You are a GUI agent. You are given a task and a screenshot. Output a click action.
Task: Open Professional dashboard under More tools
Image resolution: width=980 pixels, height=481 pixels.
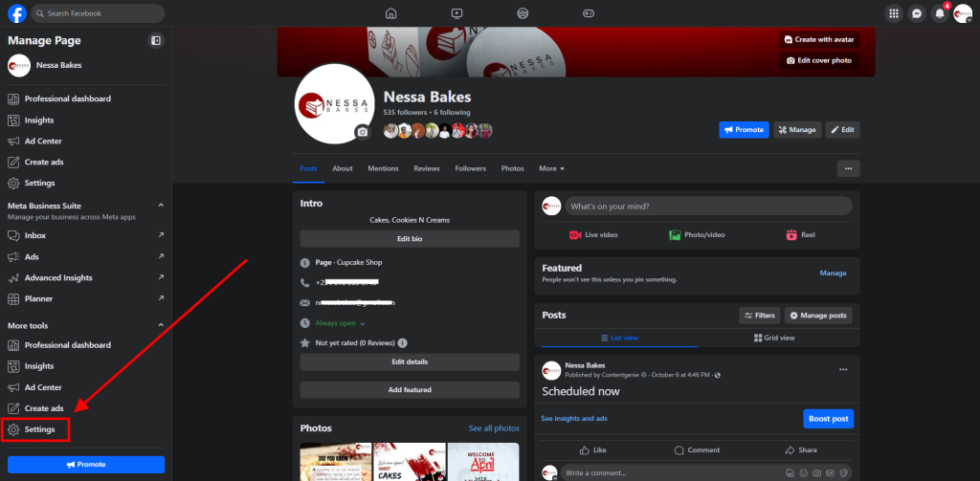85,345
